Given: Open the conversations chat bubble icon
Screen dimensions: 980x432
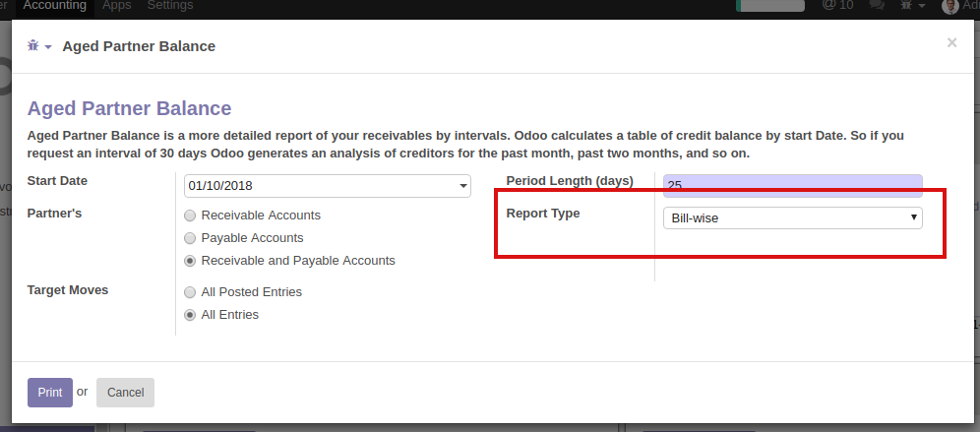Looking at the screenshot, I should (877, 6).
